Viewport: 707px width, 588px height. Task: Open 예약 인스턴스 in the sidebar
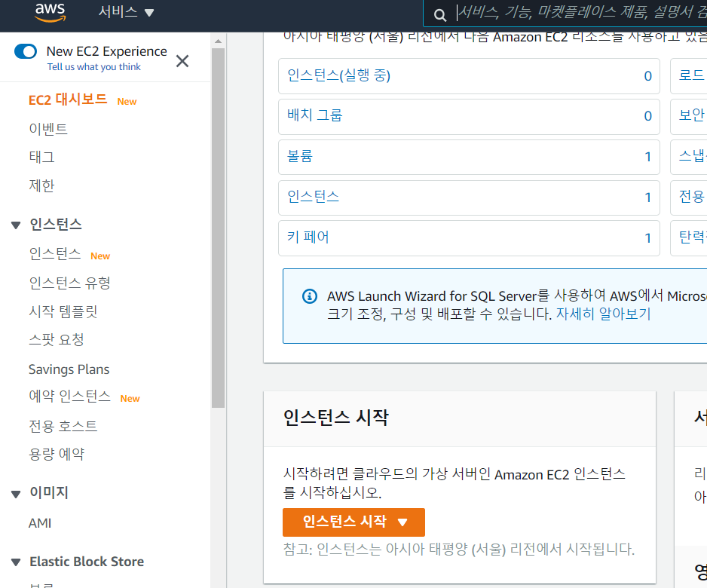click(69, 397)
